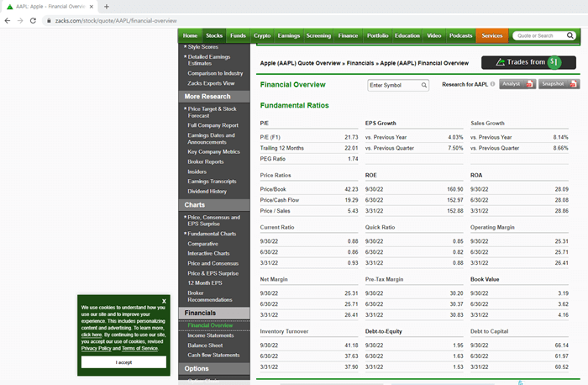Open Earnings Transcripts sidebar link
This screenshot has height=385, width=588.
212,182
